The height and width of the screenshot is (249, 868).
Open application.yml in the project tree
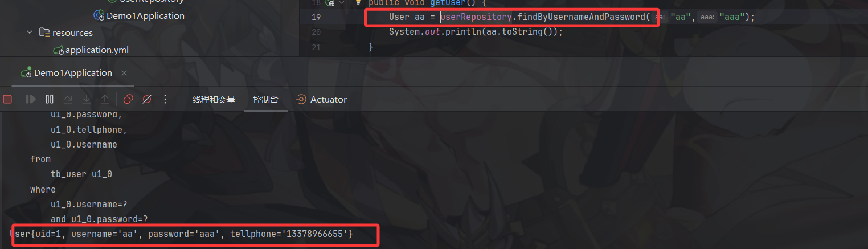coord(91,50)
